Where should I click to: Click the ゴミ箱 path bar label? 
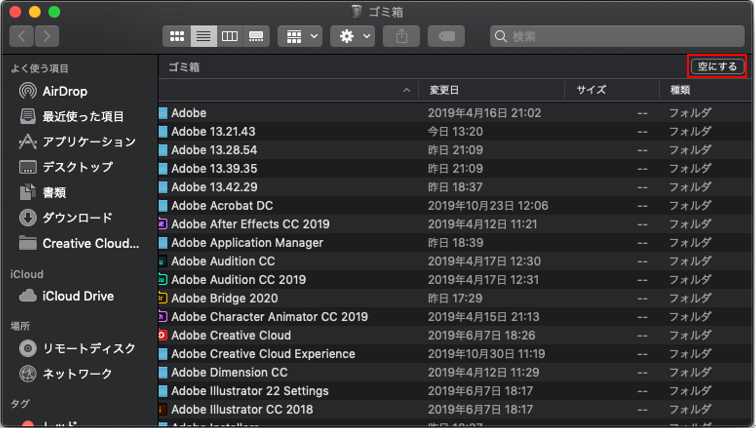[x=184, y=67]
